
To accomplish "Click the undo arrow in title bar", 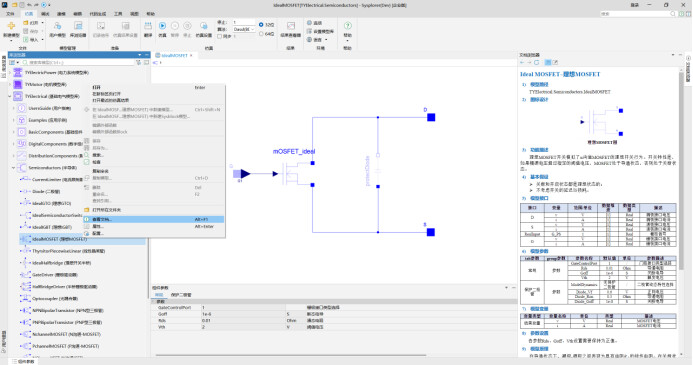I will pos(29,5).
